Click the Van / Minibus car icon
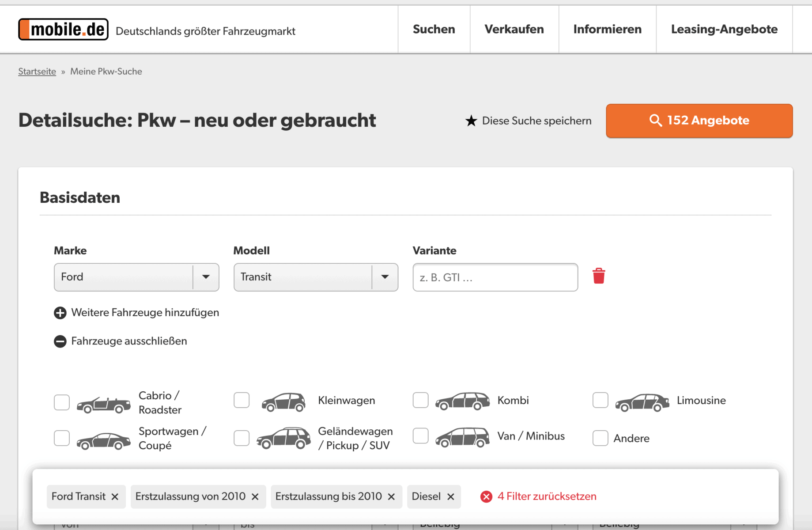Screen dimensions: 812x530 462,437
